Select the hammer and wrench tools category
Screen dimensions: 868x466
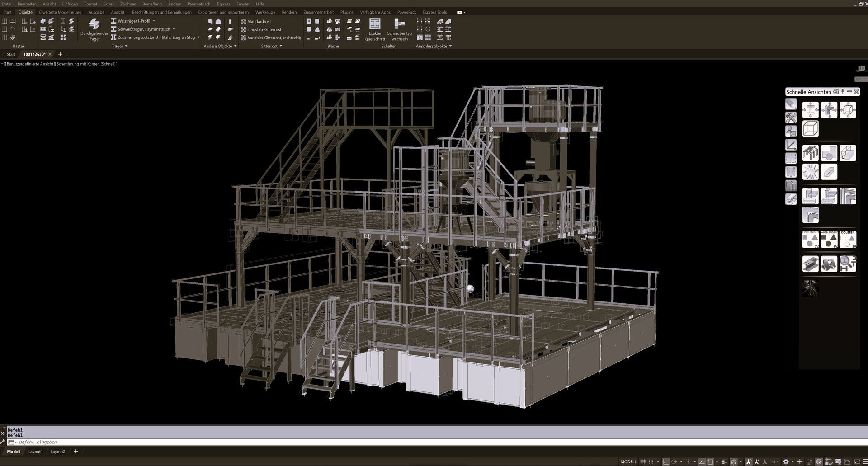(x=791, y=118)
